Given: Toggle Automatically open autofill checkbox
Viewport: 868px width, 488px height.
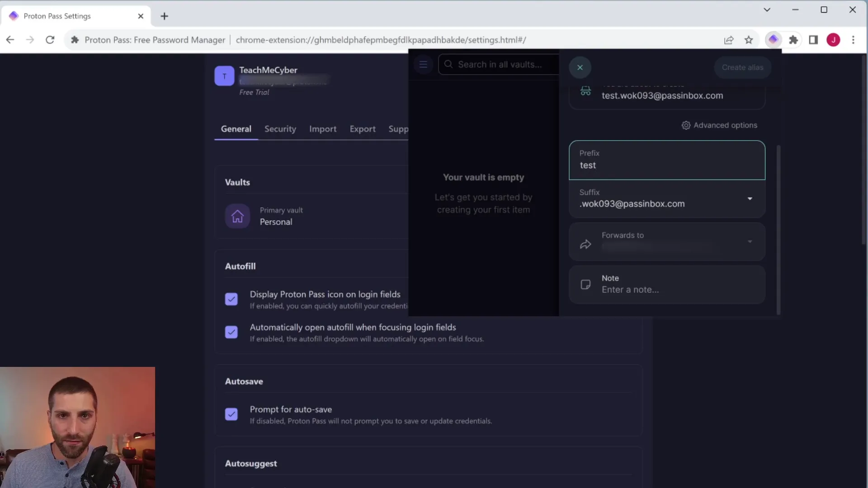Looking at the screenshot, I should (x=231, y=332).
